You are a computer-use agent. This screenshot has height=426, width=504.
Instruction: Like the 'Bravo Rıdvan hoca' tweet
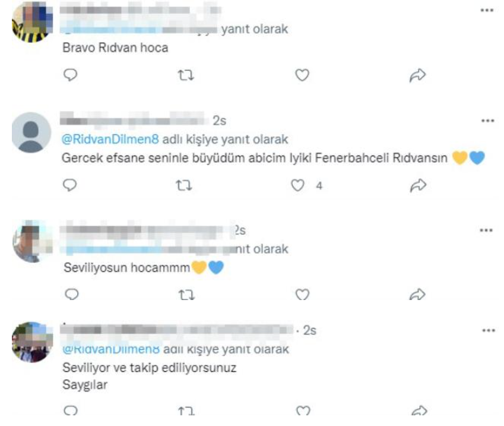pos(302,75)
